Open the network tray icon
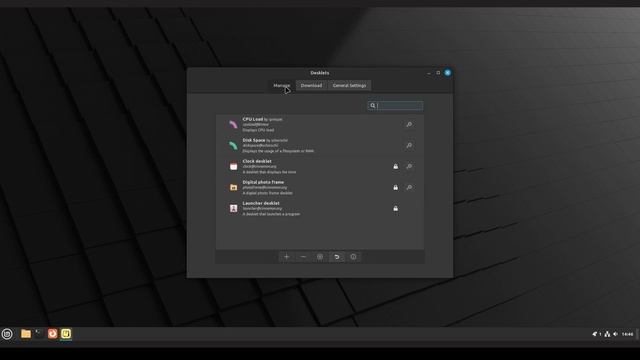 point(607,334)
